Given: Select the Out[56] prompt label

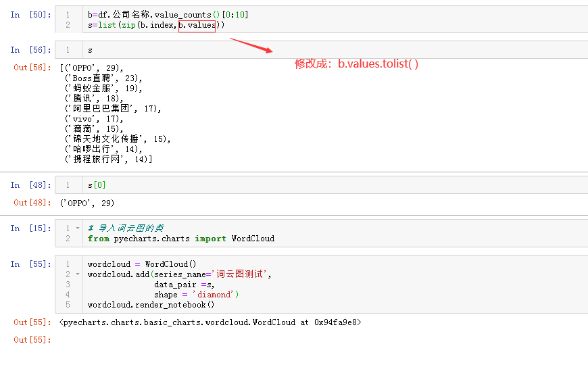Looking at the screenshot, I should coord(32,68).
